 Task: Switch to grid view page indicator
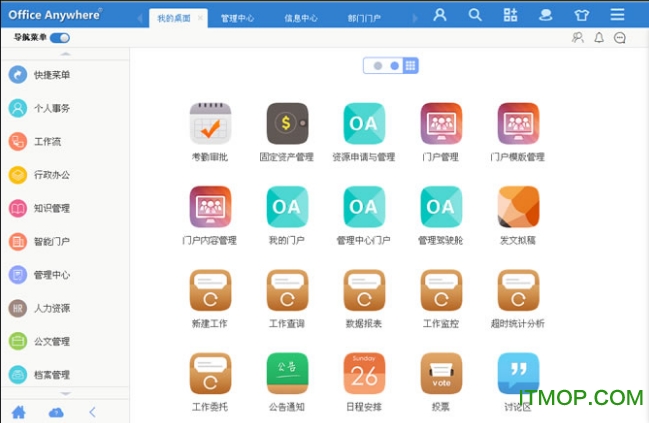[x=410, y=66]
